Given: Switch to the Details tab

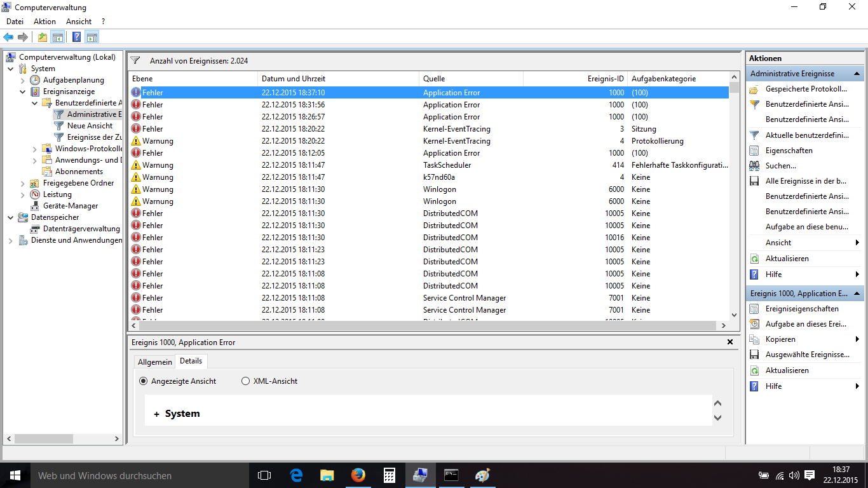Looking at the screenshot, I should (x=191, y=361).
